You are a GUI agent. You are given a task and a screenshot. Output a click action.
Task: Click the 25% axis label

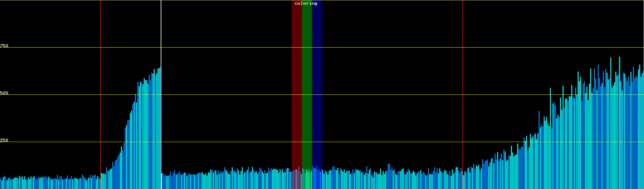pos(4,140)
